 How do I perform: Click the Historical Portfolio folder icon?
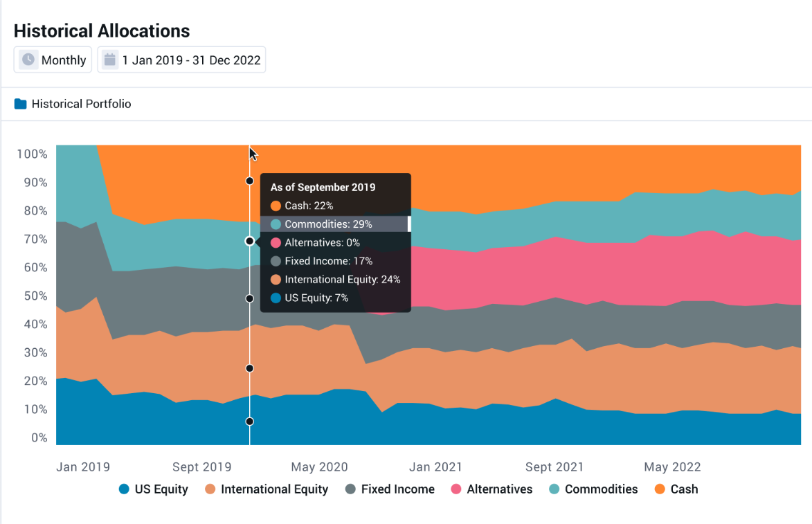click(x=21, y=105)
